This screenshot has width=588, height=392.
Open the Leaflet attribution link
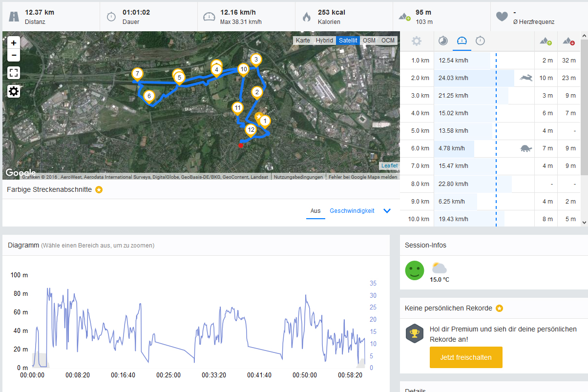389,166
